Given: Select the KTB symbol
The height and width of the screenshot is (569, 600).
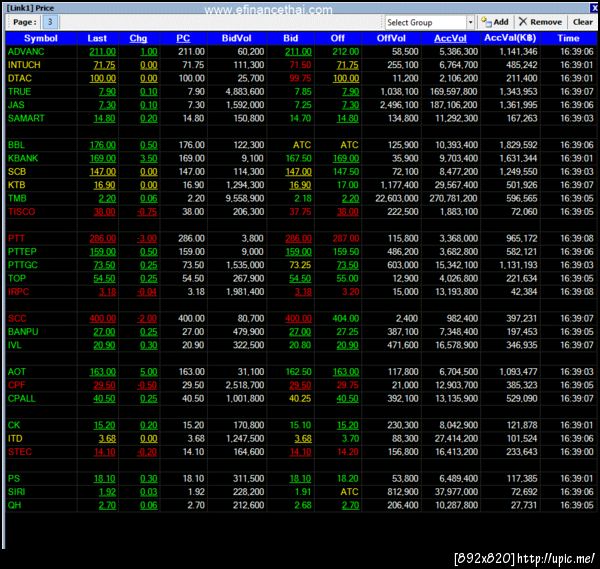Looking at the screenshot, I should tap(16, 185).
